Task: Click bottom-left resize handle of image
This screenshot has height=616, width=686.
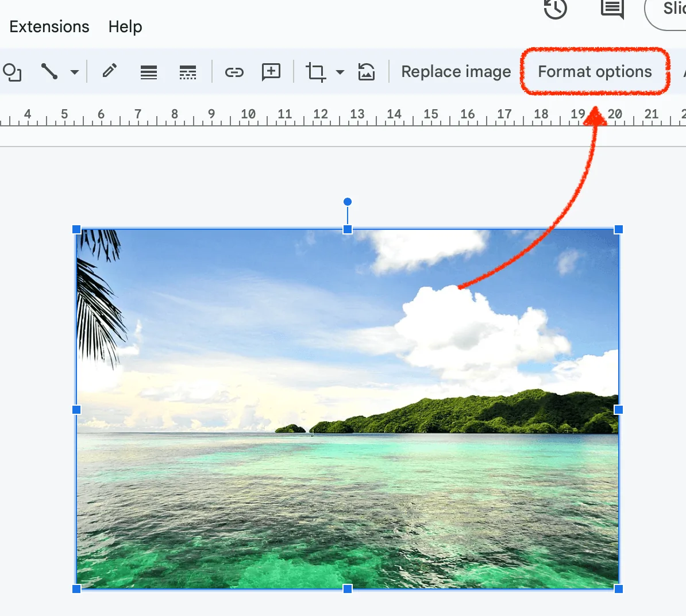Action: (x=76, y=589)
